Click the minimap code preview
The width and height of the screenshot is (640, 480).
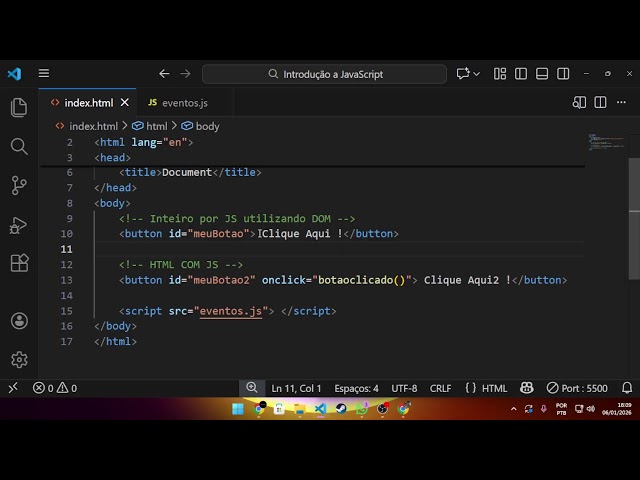606,142
